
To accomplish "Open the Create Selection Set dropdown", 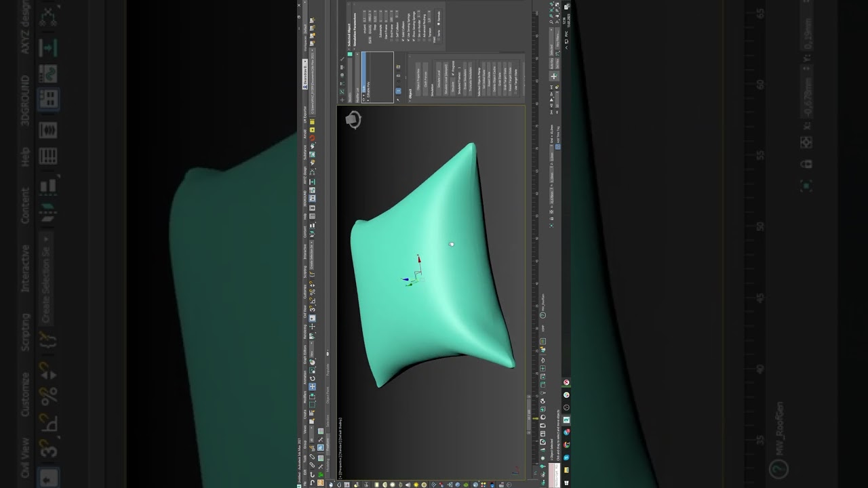I will click(311, 256).
